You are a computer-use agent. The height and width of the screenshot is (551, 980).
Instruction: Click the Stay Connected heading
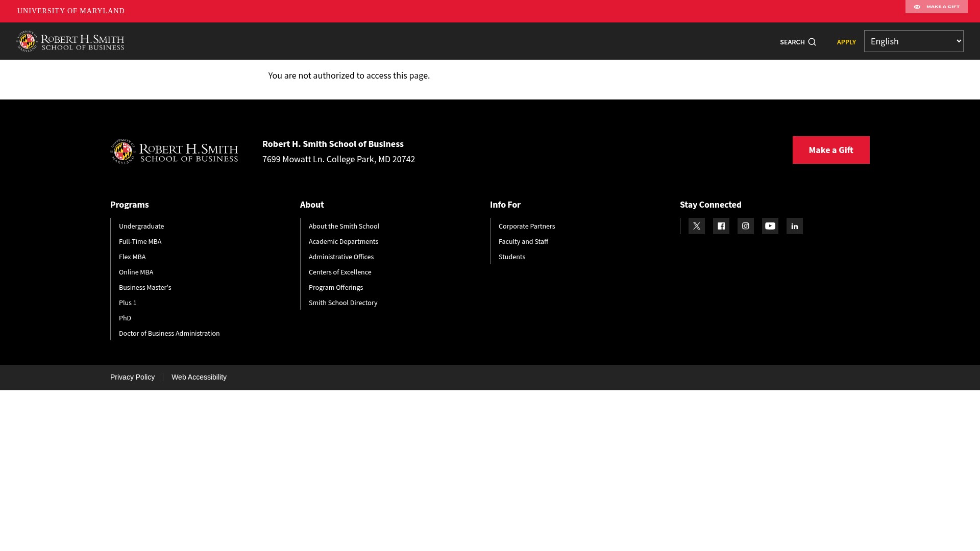coord(710,205)
